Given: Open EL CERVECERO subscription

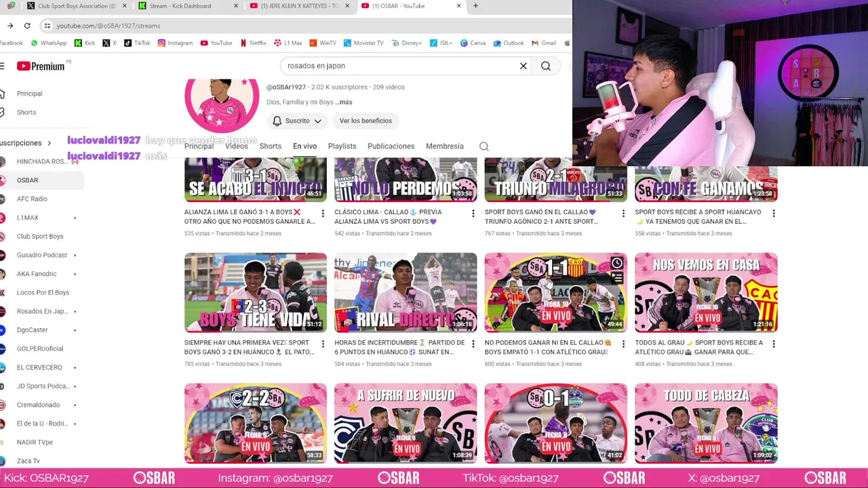Looking at the screenshot, I should pos(41,367).
